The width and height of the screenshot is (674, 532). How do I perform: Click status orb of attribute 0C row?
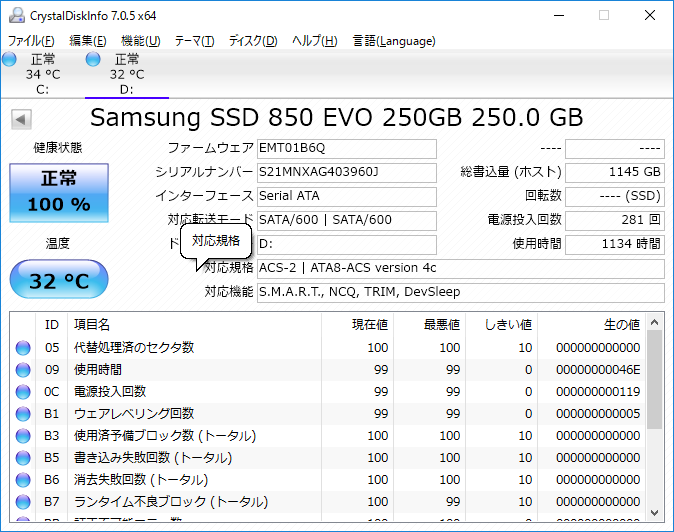tap(23, 391)
